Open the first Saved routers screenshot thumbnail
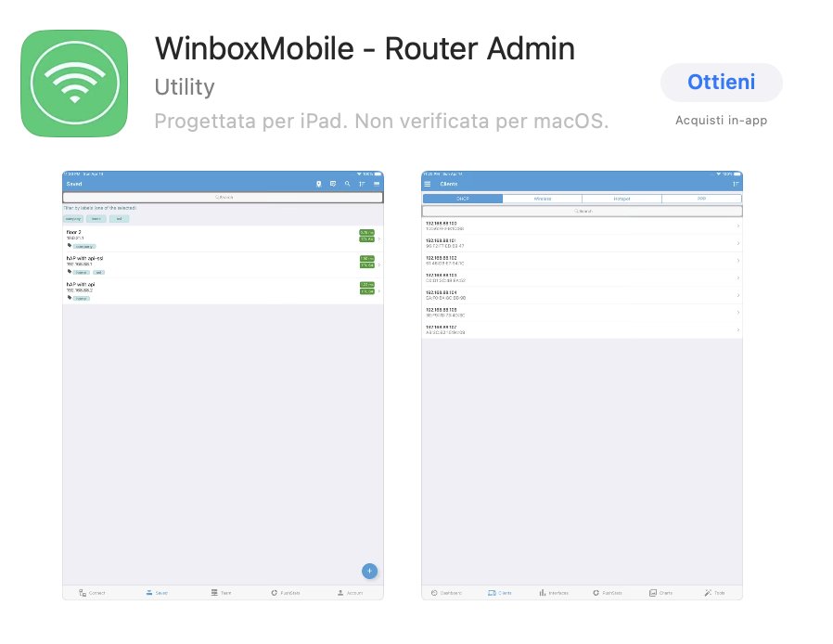 tap(224, 385)
